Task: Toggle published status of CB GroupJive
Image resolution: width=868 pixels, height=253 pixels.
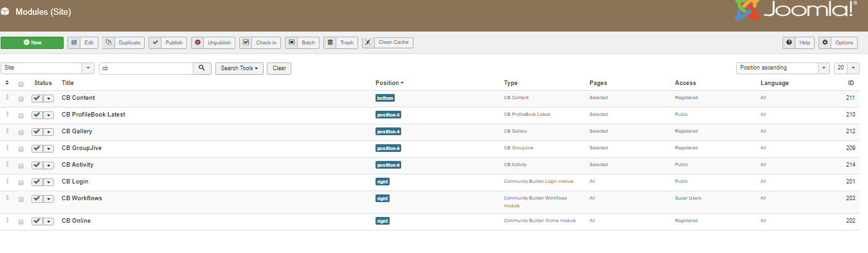Action: [37, 148]
